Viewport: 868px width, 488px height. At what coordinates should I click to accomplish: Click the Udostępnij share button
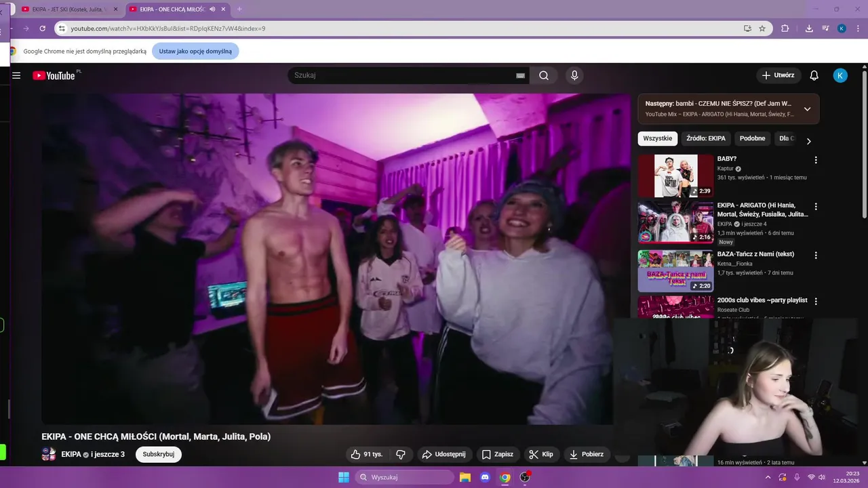(444, 454)
